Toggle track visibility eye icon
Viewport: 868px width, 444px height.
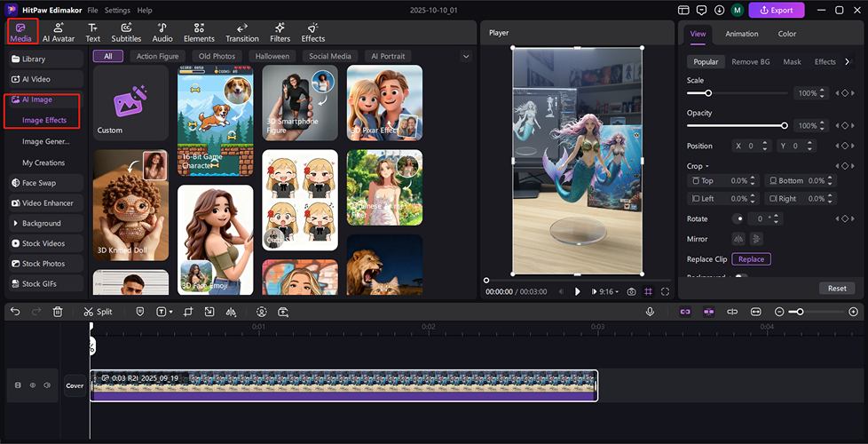pos(33,385)
